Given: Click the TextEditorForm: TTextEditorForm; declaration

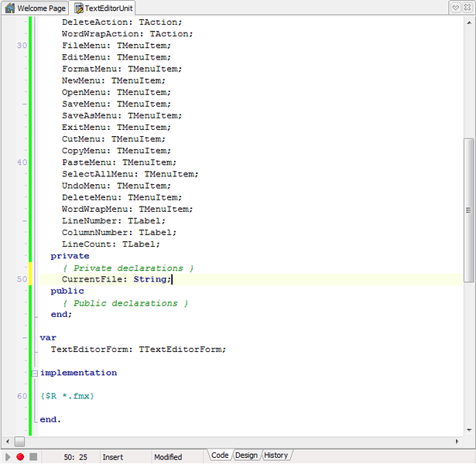Looking at the screenshot, I should point(138,350).
